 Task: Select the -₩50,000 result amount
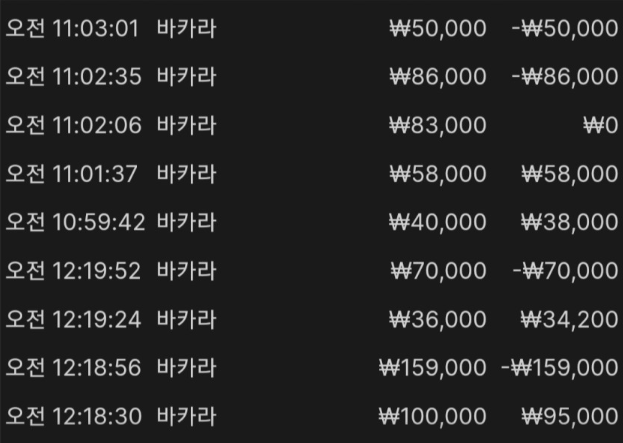(564, 28)
